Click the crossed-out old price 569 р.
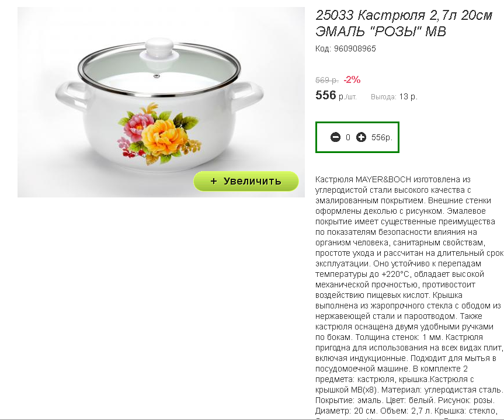The width and height of the screenshot is (504, 420). [x=326, y=80]
